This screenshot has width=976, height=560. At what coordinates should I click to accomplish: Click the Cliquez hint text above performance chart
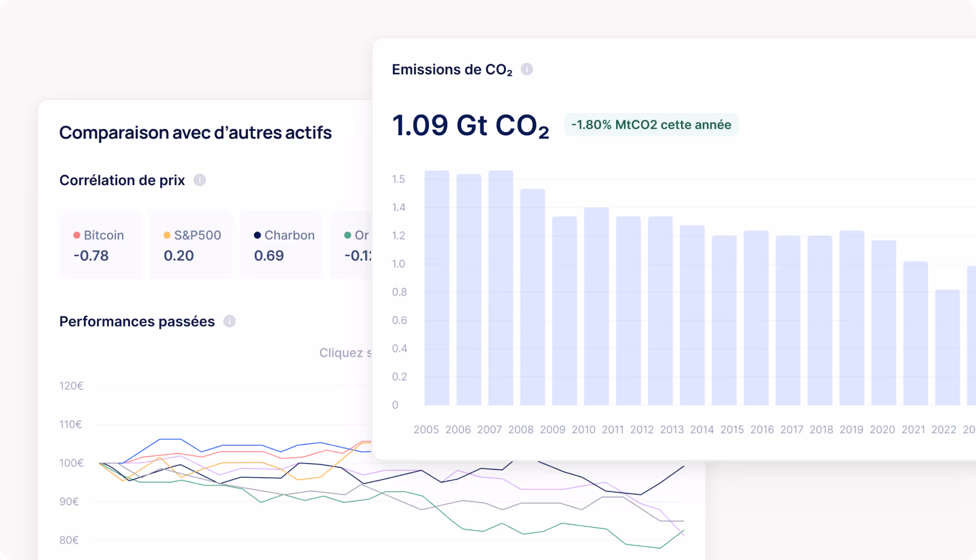click(x=346, y=353)
